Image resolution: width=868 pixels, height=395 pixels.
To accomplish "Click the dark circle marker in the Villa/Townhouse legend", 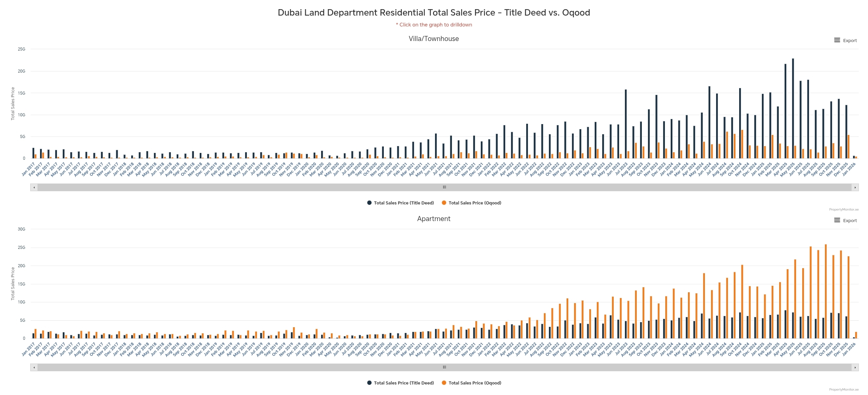I will click(370, 203).
